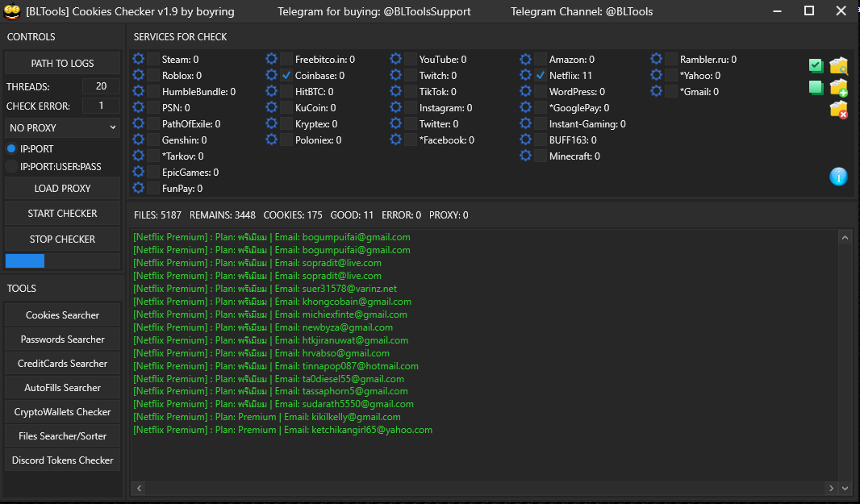The width and height of the screenshot is (860, 504).
Task: Click the LOAD PROXY button
Action: (x=63, y=188)
